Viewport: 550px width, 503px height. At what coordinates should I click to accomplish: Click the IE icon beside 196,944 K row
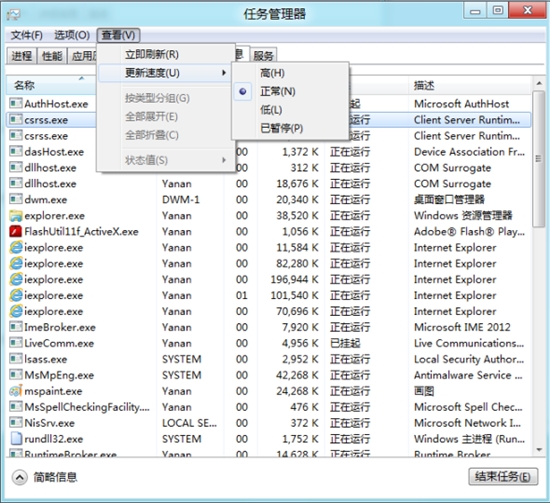coord(15,279)
